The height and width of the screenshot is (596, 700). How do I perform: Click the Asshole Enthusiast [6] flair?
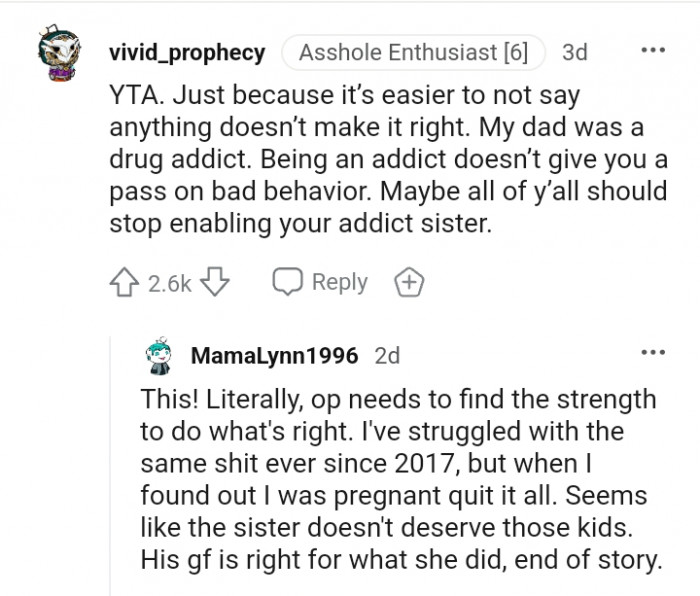(x=413, y=51)
